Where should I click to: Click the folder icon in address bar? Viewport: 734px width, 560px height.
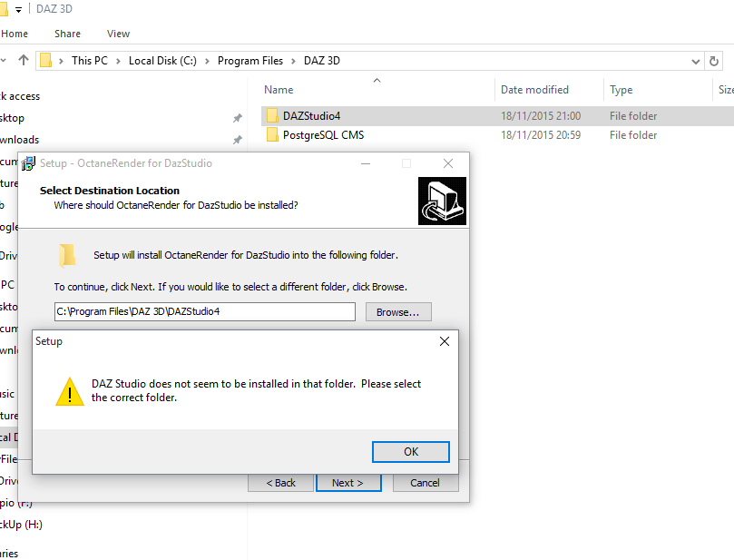point(46,61)
